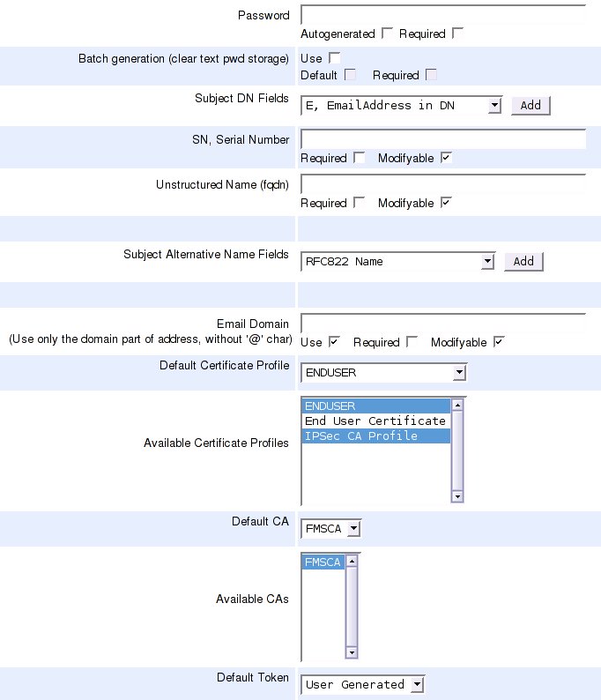Image resolution: width=601 pixels, height=700 pixels.
Task: Click Add next to Subject DN Fields
Action: (531, 106)
